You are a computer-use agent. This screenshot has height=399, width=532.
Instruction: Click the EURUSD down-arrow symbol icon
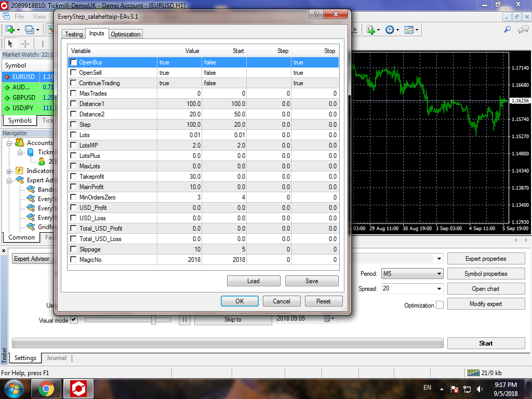point(7,77)
